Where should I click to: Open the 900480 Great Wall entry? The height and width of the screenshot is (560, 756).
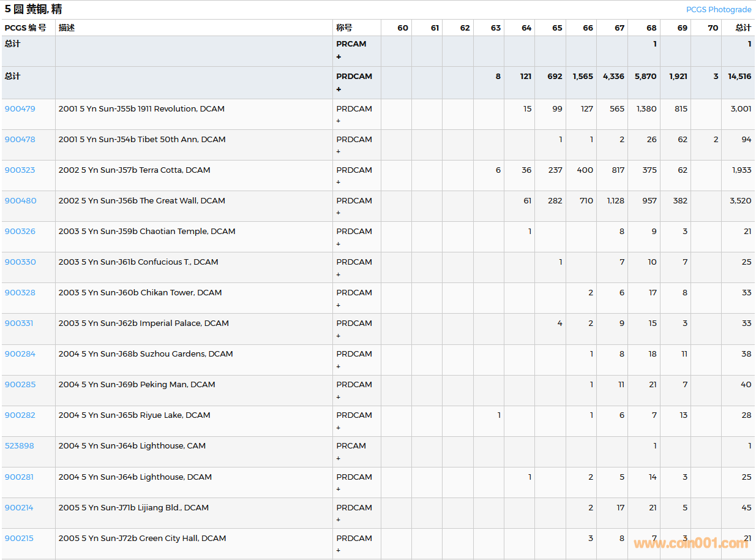tap(20, 201)
